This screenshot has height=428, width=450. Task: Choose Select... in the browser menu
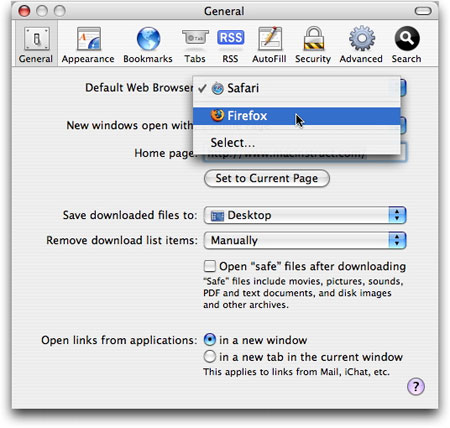pos(297,143)
